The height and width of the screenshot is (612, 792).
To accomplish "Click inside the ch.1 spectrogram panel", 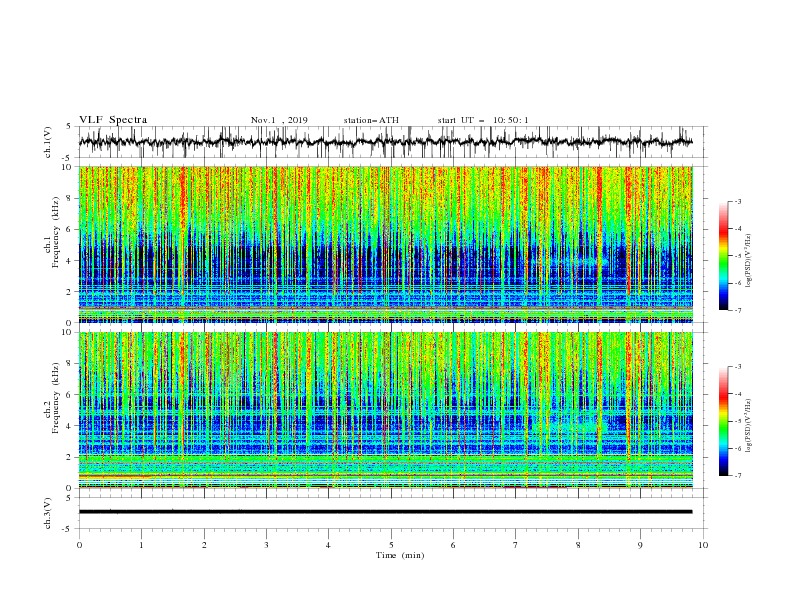I will [385, 244].
